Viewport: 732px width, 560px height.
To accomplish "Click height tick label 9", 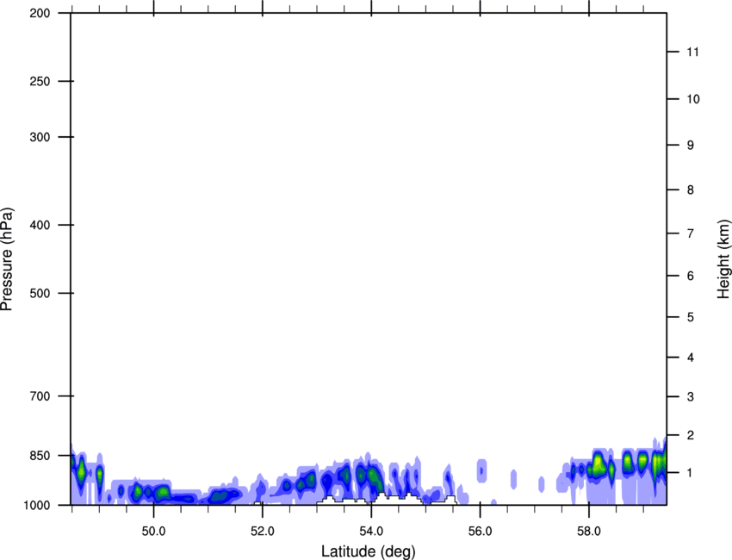I will click(x=691, y=146).
